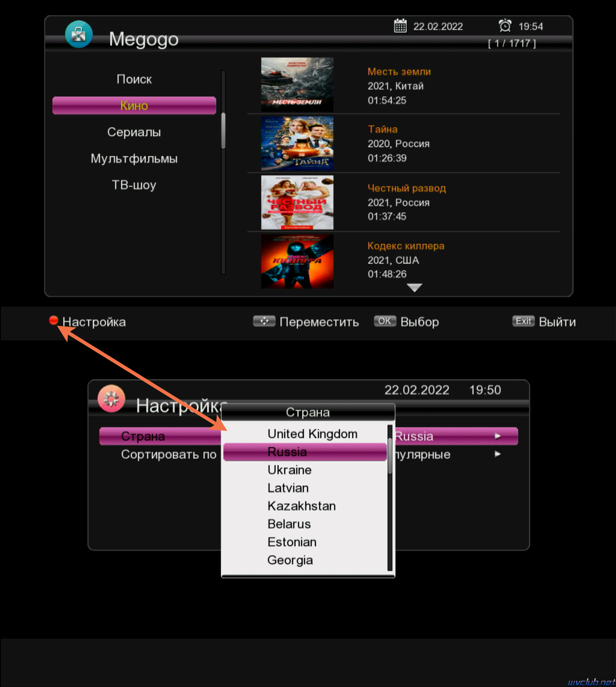Viewport: 616px width, 687px height.
Task: Open the Сериалы category
Action: click(x=134, y=132)
